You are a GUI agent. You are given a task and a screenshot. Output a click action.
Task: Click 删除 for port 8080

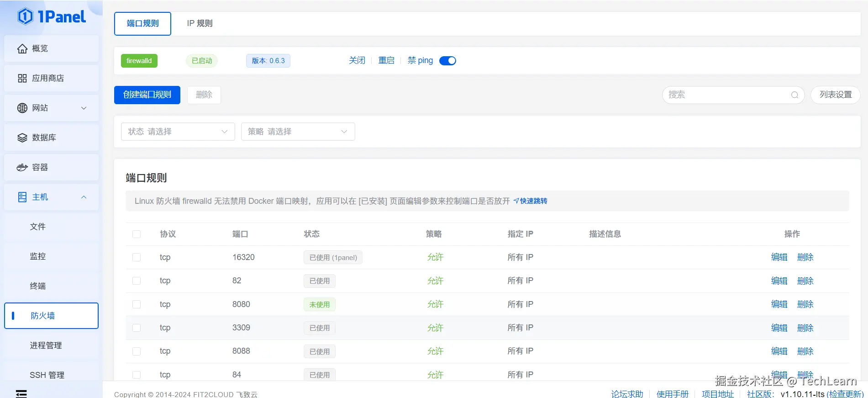coord(805,304)
